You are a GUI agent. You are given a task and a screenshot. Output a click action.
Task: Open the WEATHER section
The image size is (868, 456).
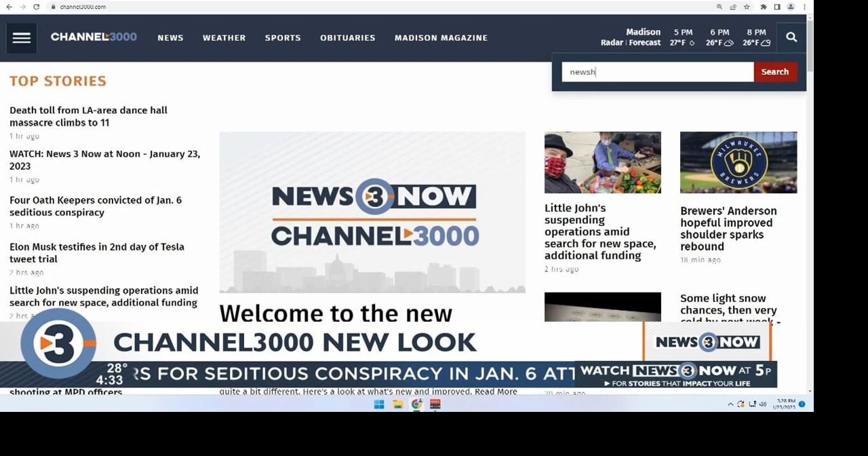pos(224,37)
